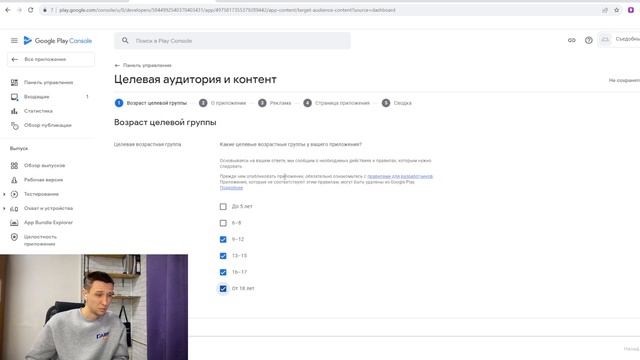Uncheck the 13–15 age checkbox
The height and width of the screenshot is (360, 640).
pyautogui.click(x=223, y=256)
